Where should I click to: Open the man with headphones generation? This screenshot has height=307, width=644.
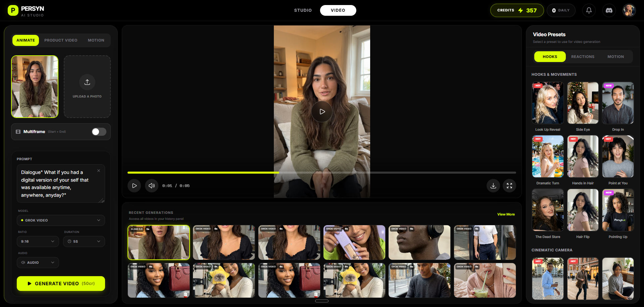(419, 242)
